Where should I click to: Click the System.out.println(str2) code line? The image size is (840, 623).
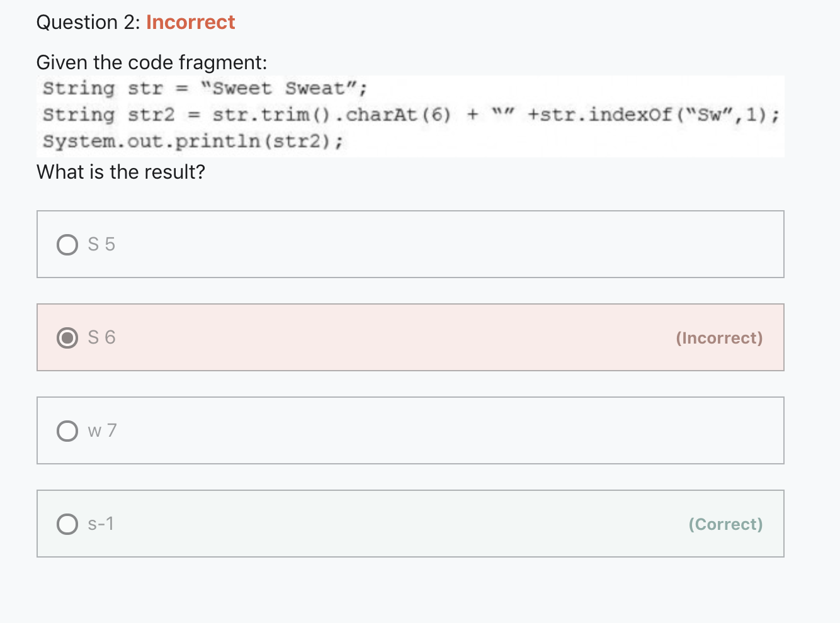191,141
